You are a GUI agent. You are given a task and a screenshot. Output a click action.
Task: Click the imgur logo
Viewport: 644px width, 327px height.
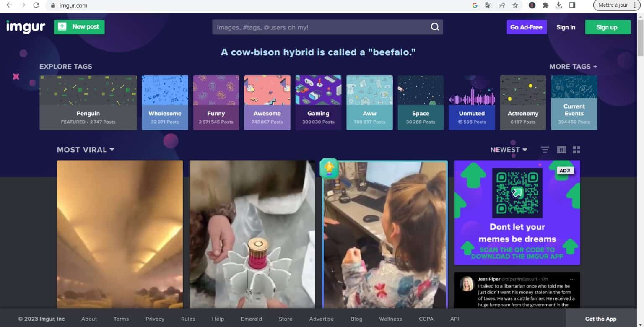tap(26, 27)
